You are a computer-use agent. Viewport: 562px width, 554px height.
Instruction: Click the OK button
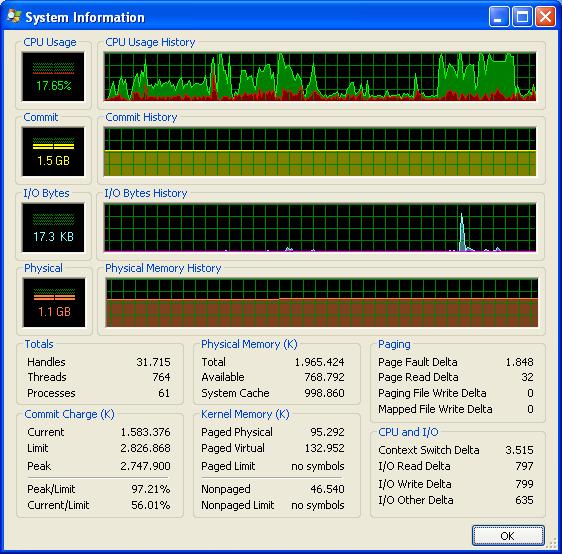pos(508,535)
